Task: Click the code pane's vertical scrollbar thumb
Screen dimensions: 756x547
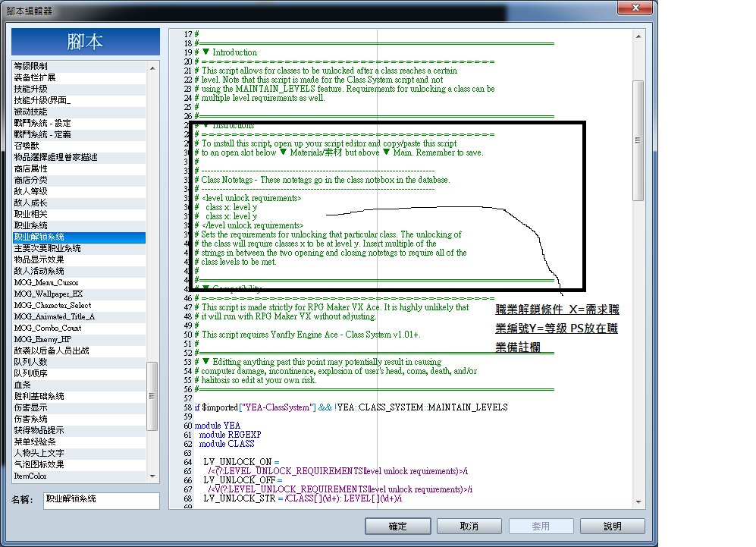Action: click(x=638, y=140)
